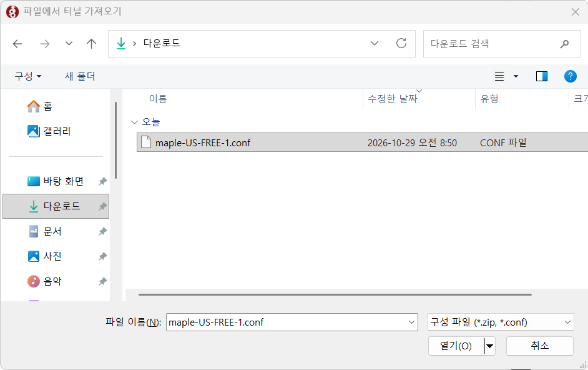Change view layout icon
This screenshot has height=370, width=588.
(x=499, y=77)
